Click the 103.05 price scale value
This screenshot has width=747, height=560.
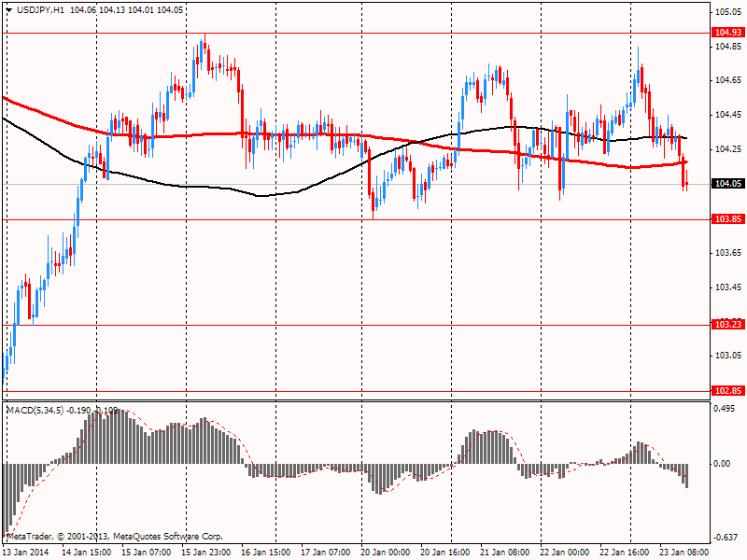pos(728,356)
